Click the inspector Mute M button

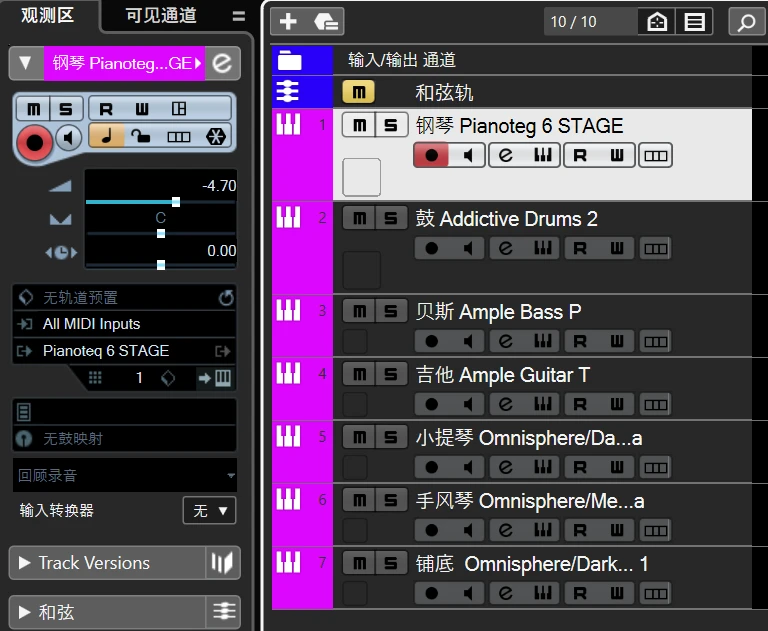33,108
